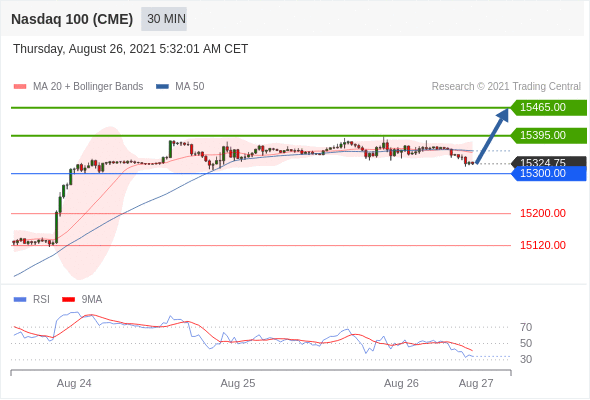Click the Research © 2021 Trading Central text

[506, 87]
